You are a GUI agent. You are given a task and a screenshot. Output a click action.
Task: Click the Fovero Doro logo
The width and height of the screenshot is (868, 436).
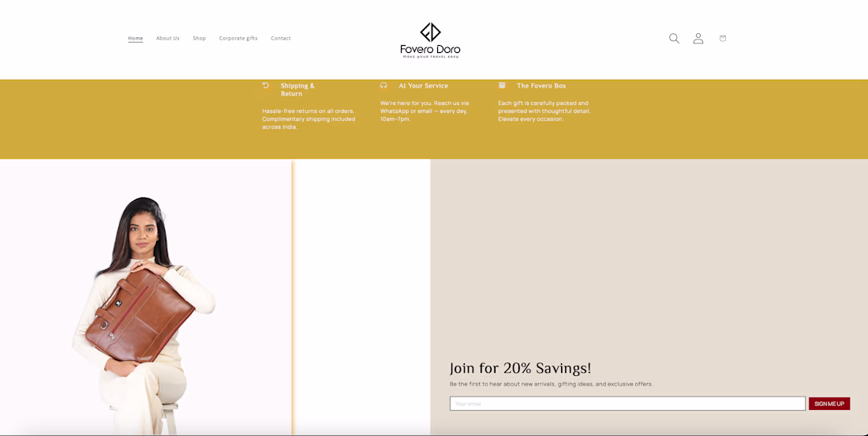click(430, 40)
